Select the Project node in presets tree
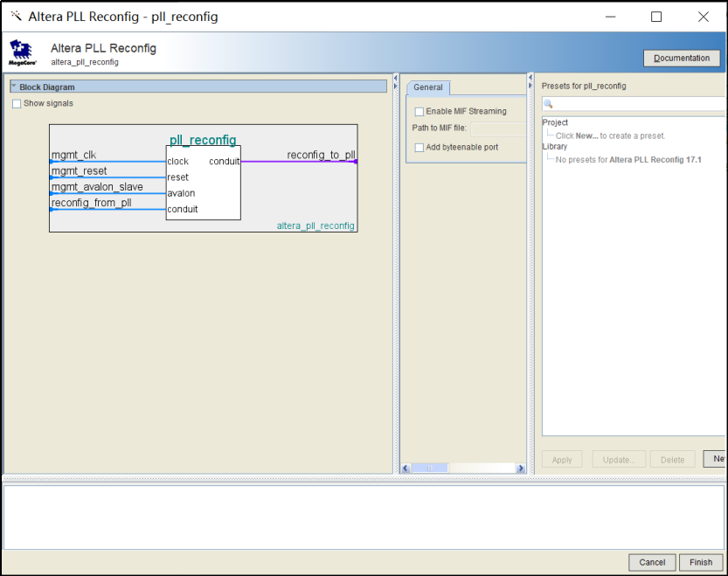This screenshot has height=576, width=728. point(555,122)
